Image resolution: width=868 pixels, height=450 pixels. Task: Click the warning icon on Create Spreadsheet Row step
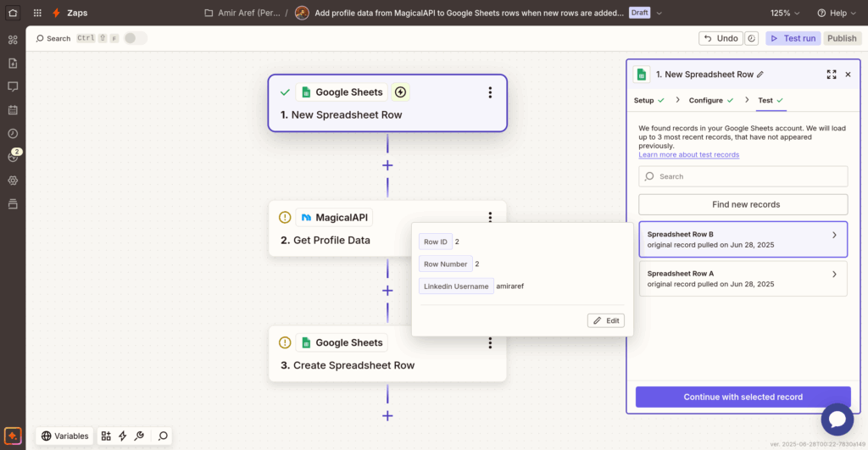tap(285, 342)
